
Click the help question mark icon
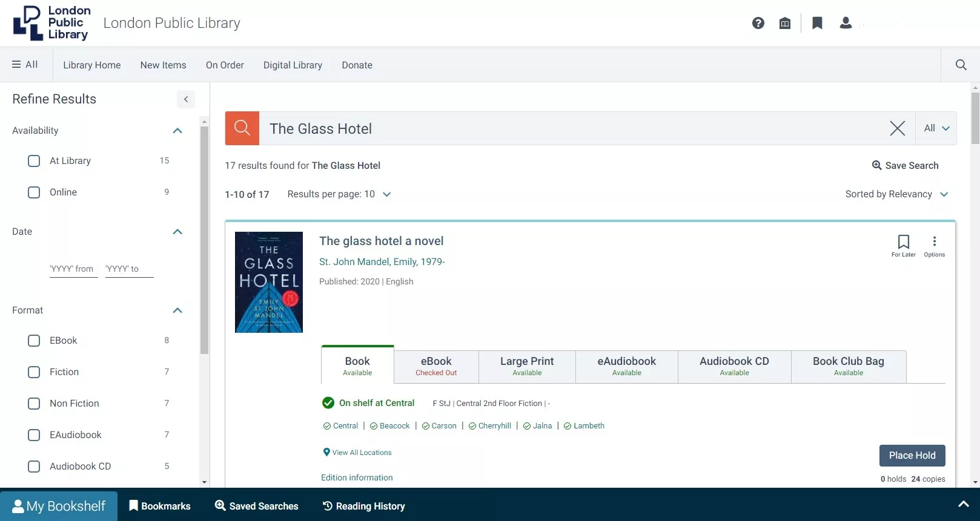[x=758, y=23]
